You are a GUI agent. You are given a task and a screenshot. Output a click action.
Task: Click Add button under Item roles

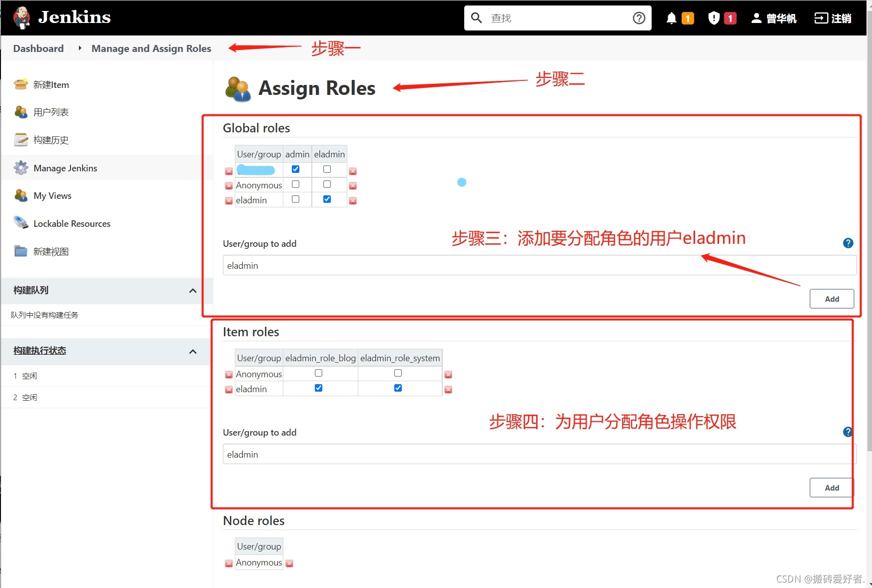tap(832, 488)
